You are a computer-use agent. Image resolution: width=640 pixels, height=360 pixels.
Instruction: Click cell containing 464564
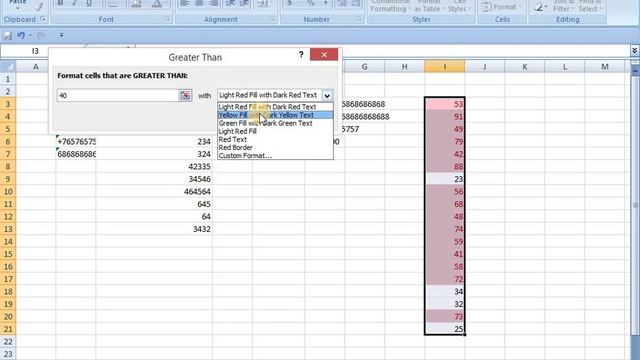point(154,192)
